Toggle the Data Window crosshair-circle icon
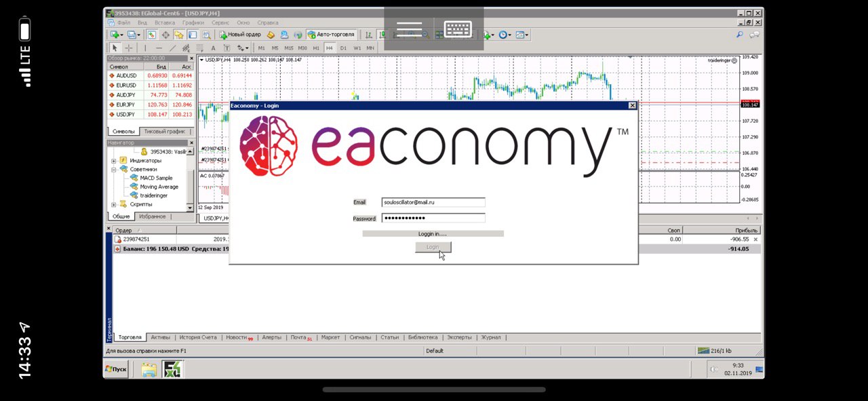 pyautogui.click(x=165, y=35)
